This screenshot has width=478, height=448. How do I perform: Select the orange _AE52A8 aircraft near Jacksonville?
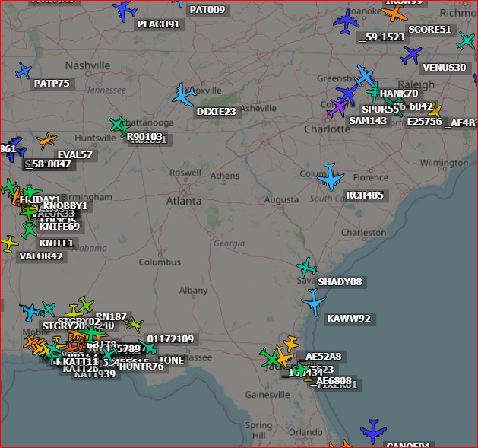coord(291,343)
